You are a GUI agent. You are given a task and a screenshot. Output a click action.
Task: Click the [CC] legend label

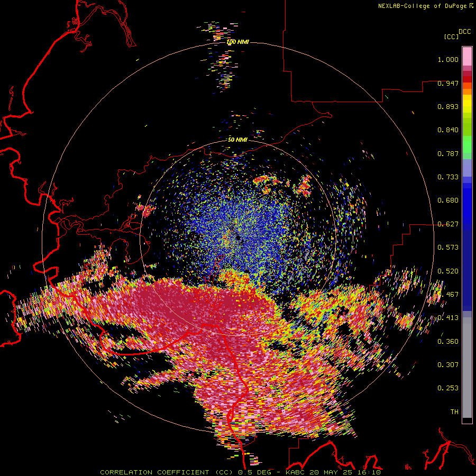(451, 36)
